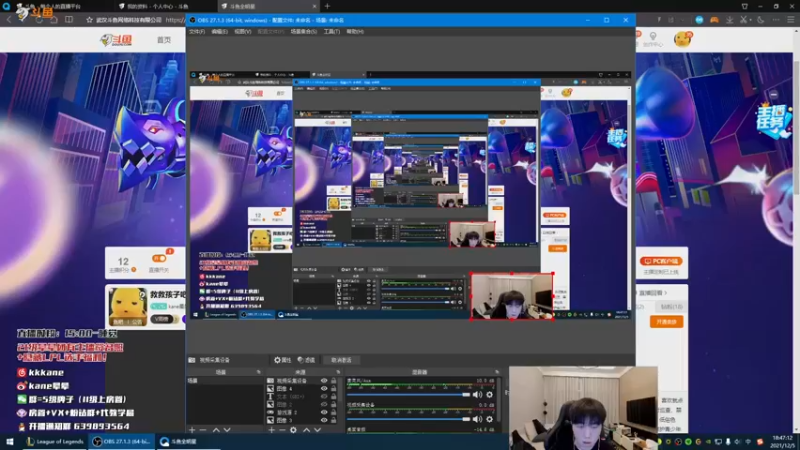Viewport: 800px width, 450px height.
Task: Click the Douyu logo in the page header
Action: [117, 40]
